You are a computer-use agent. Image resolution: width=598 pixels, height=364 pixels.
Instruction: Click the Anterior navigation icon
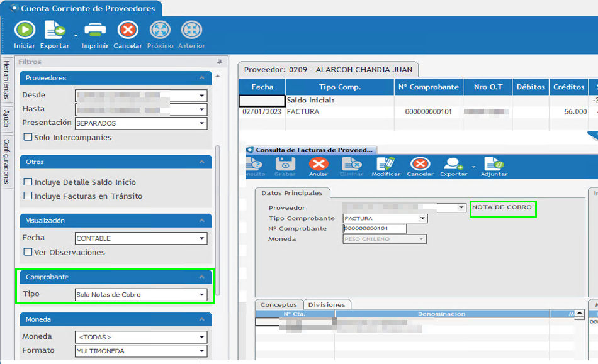pyautogui.click(x=191, y=30)
